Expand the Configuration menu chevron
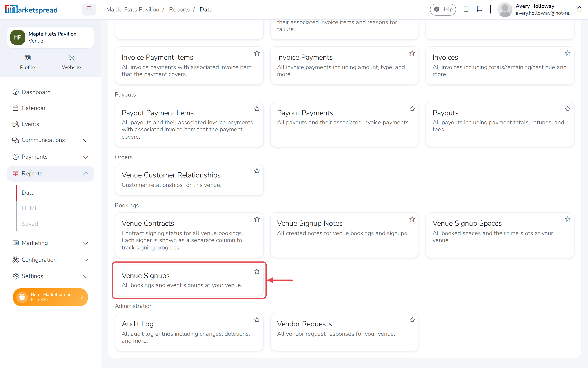The image size is (588, 368). pos(86,260)
